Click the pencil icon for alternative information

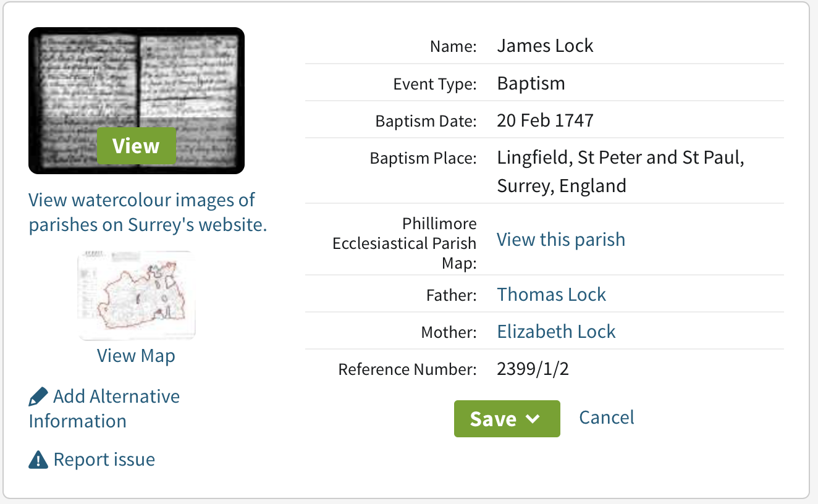tap(38, 397)
